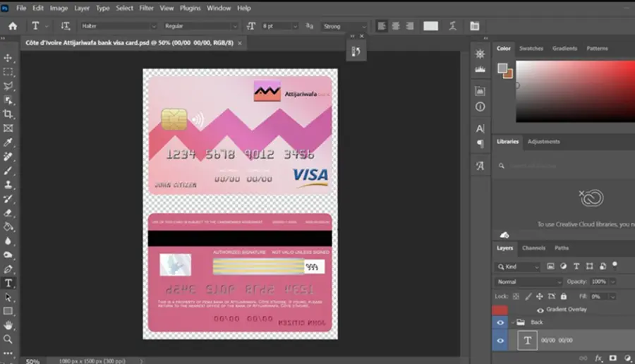The height and width of the screenshot is (364, 635).
Task: Switch to the Channels tab
Action: tap(533, 248)
